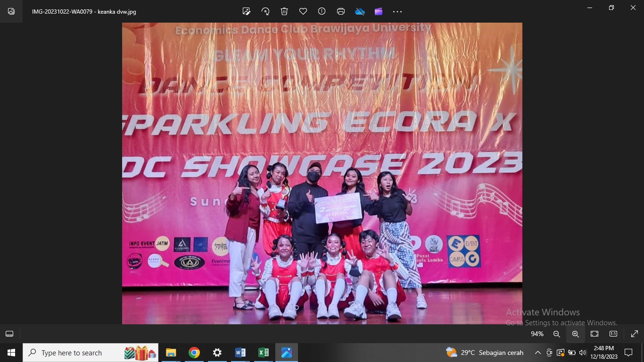Open Settings gear on taskbar
The image size is (644, 362).
pos(217,353)
